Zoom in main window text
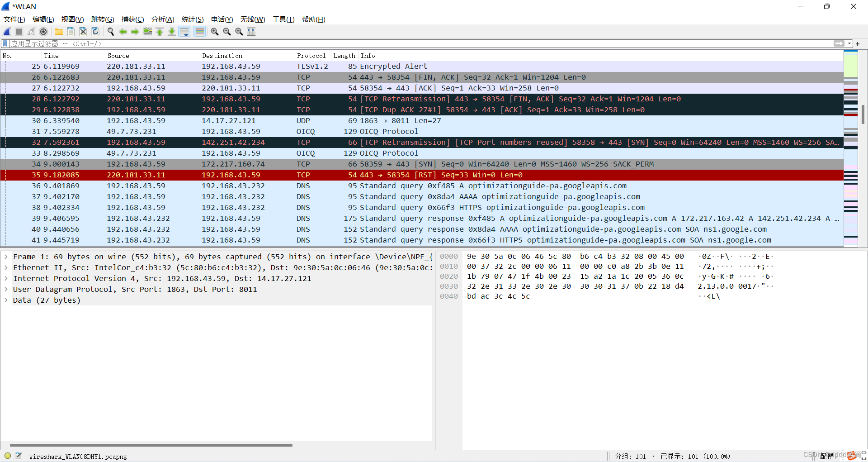868x462 pixels. (x=215, y=32)
